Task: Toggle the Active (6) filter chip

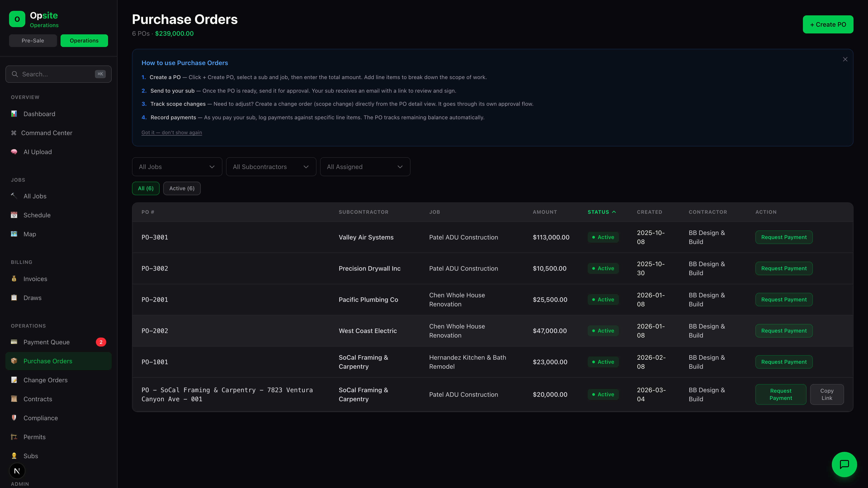Action: [x=182, y=188]
